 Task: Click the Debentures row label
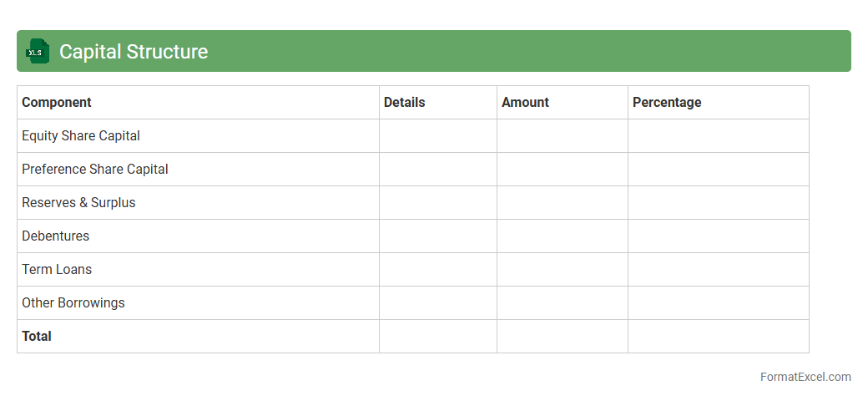[x=56, y=236]
